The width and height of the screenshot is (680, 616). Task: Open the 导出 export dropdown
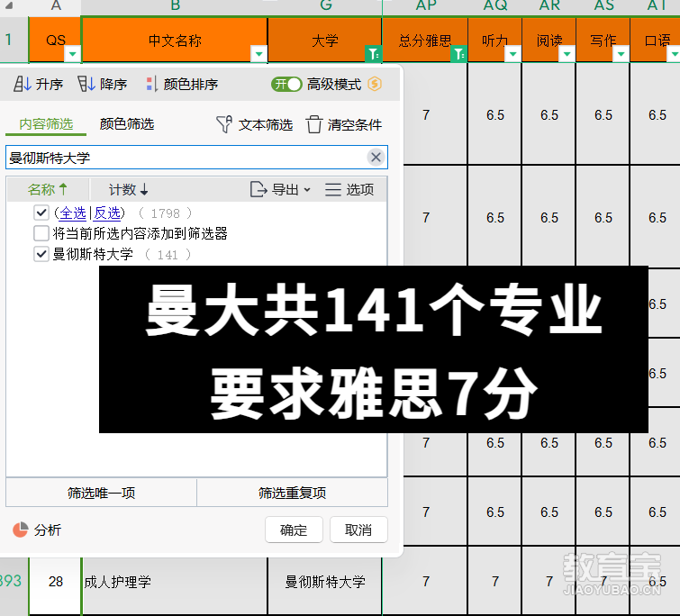(x=281, y=189)
